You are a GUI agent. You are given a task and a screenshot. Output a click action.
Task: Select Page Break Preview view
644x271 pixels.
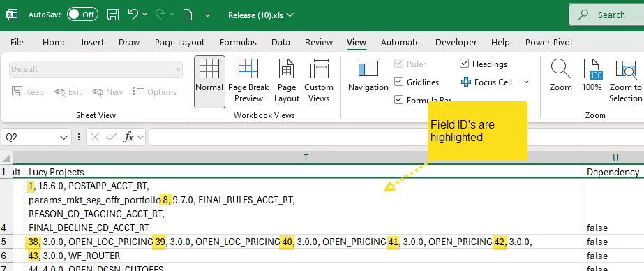(x=248, y=81)
